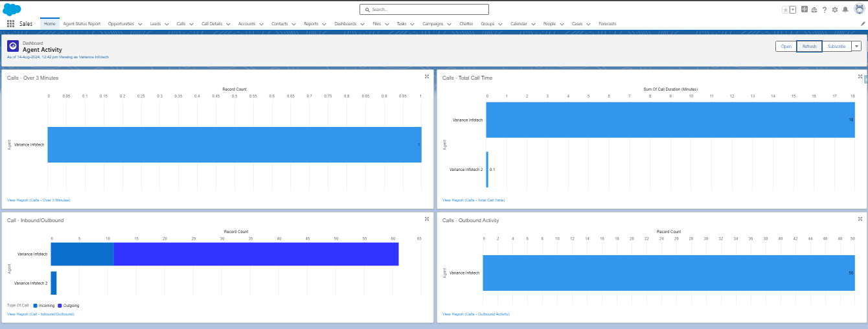This screenshot has height=329, width=868.
Task: Click Variance Infotech bar in Over 3 Minutes
Action: [234, 144]
